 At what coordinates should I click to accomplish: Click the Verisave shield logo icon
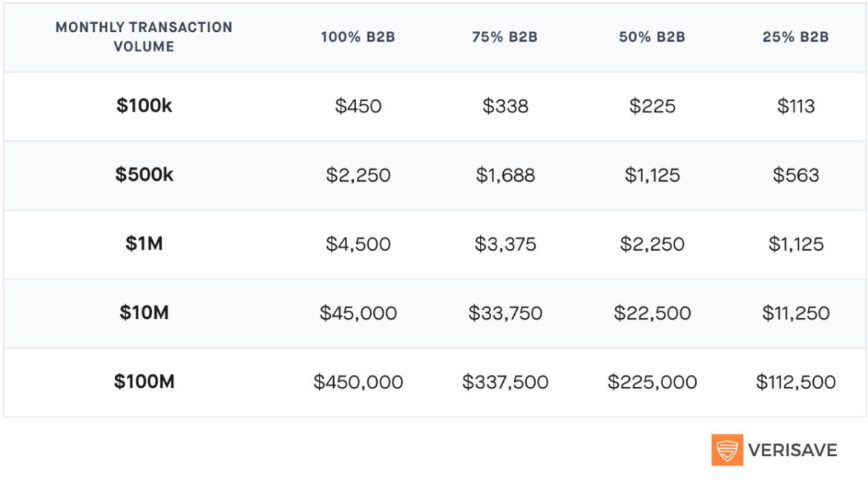click(x=726, y=449)
